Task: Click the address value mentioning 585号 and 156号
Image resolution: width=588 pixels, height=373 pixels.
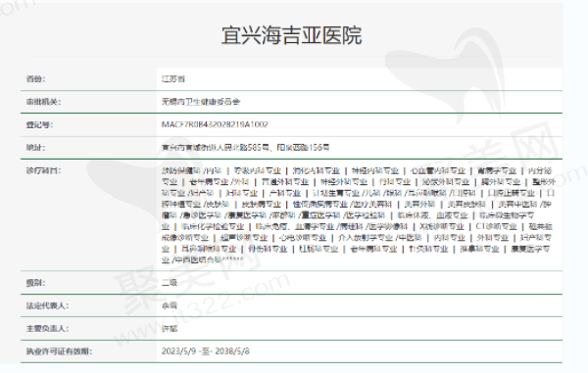Action: 245,148
